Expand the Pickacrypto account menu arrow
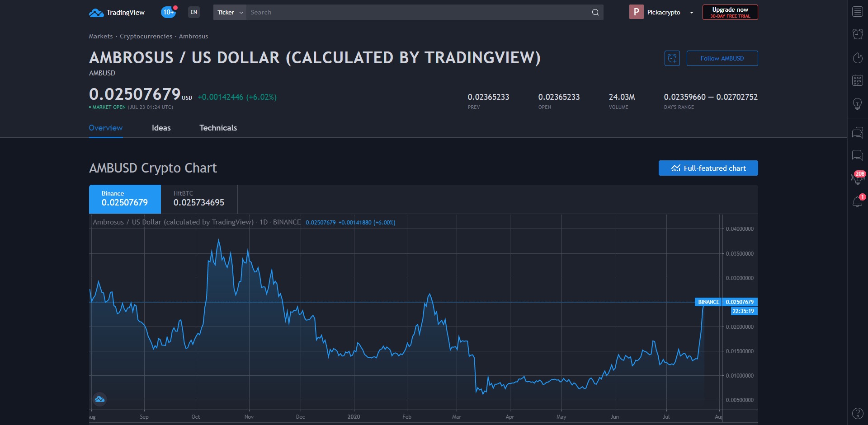The height and width of the screenshot is (425, 868). pos(692,13)
